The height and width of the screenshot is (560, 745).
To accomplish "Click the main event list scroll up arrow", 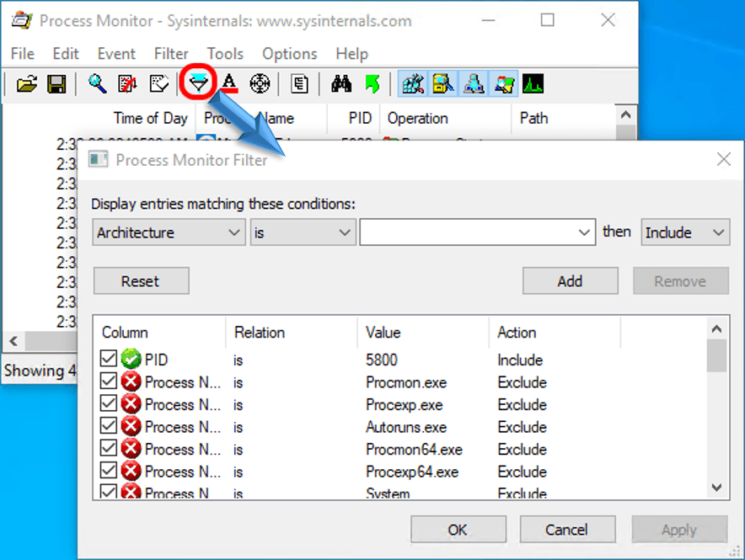I will coord(625,115).
